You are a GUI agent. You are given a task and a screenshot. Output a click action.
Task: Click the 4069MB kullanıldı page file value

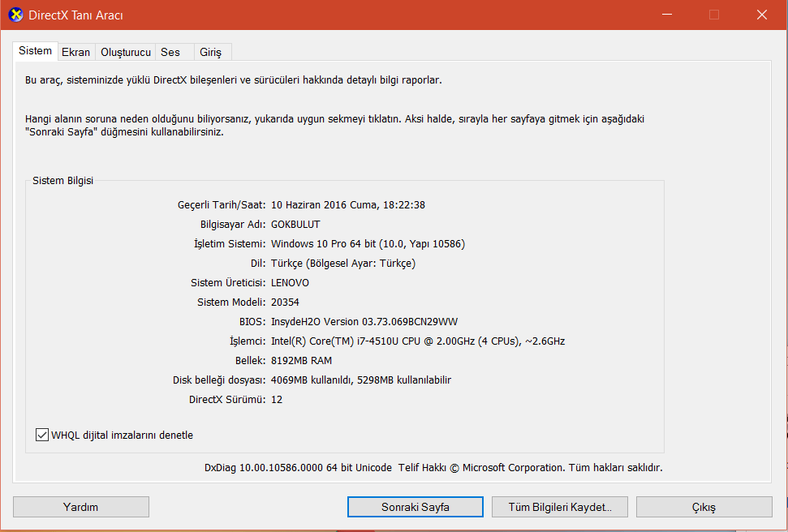pyautogui.click(x=361, y=380)
